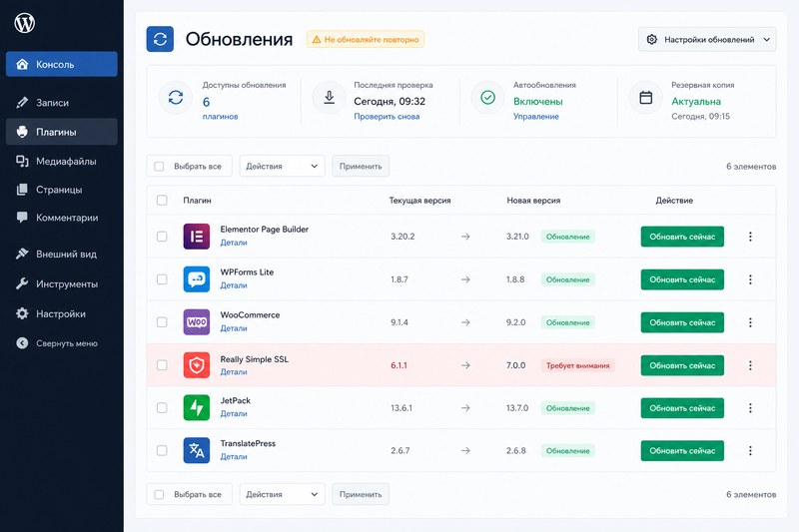The width and height of the screenshot is (799, 532).
Task: Click the WordPress logo
Action: (24, 23)
